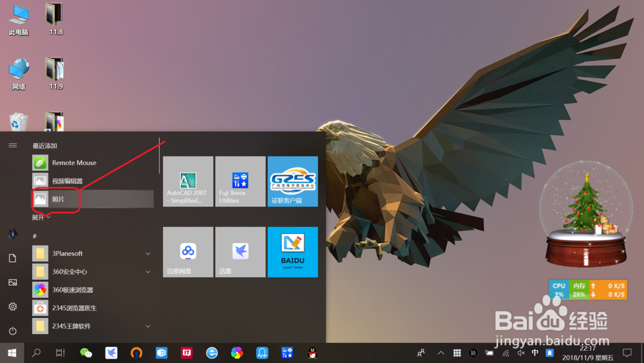Open taskbar search magnifier
The width and height of the screenshot is (644, 363).
[36, 353]
